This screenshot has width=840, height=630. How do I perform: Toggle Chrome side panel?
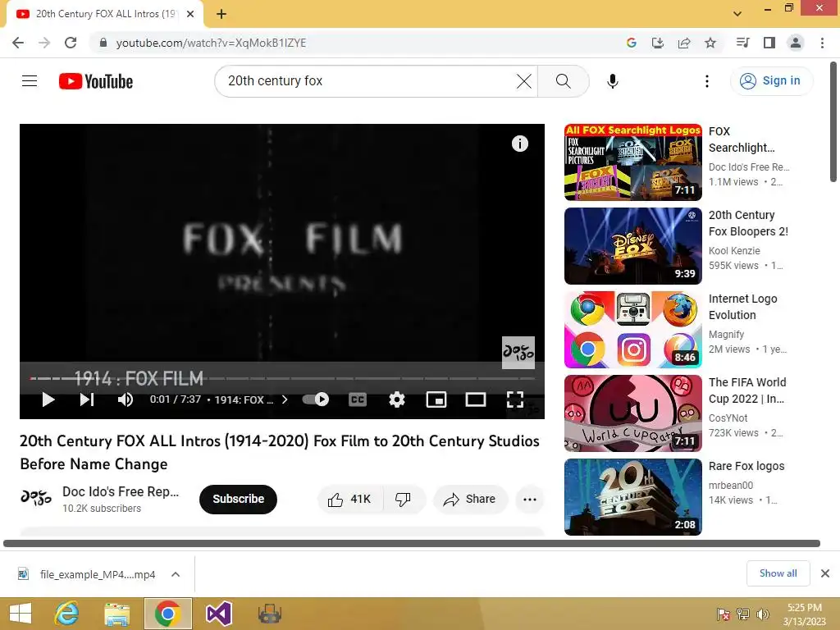[769, 43]
